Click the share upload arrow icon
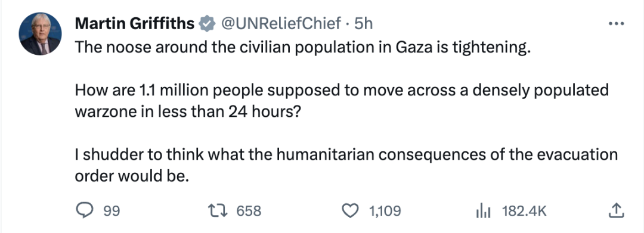 click(x=615, y=210)
